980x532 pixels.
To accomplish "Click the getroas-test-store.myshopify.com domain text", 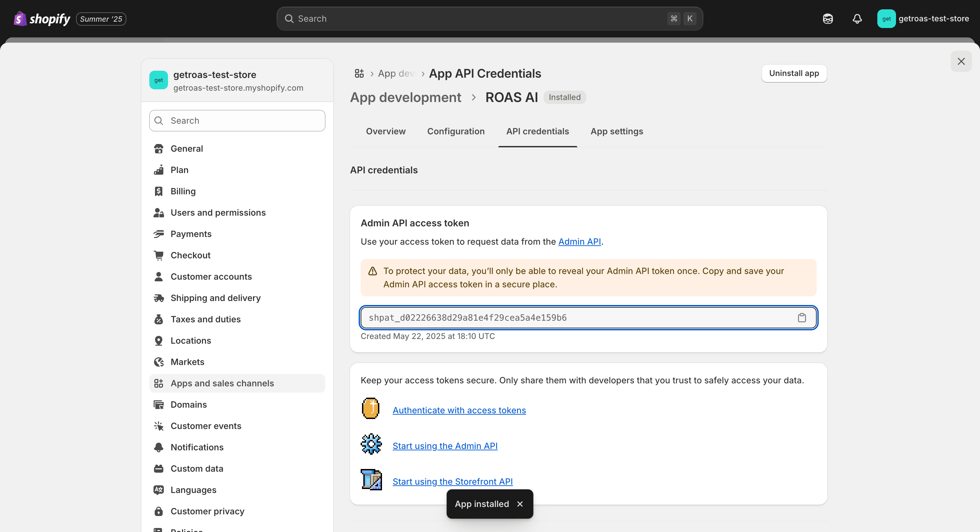I will [x=238, y=88].
